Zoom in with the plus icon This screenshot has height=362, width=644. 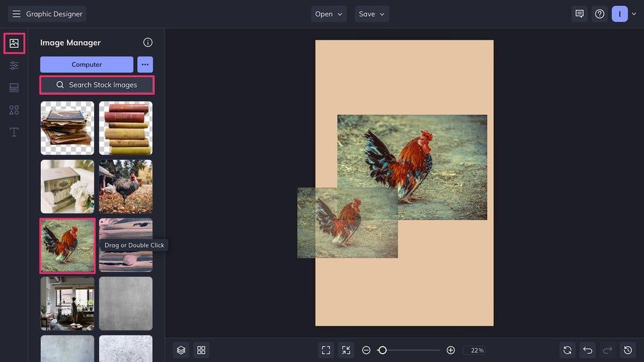450,350
